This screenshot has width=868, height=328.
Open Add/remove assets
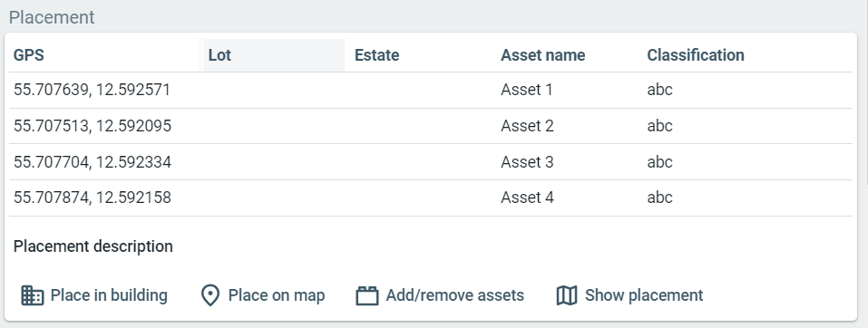click(440, 295)
